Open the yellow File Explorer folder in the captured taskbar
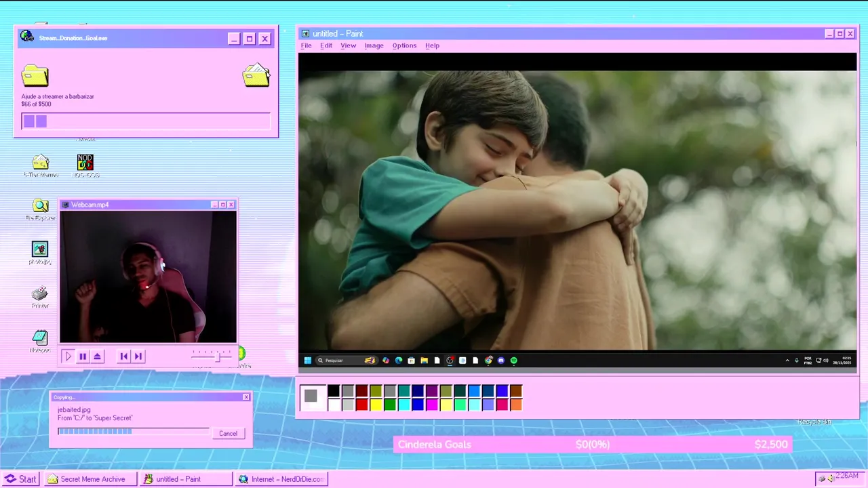Image resolution: width=868 pixels, height=488 pixels. (425, 361)
